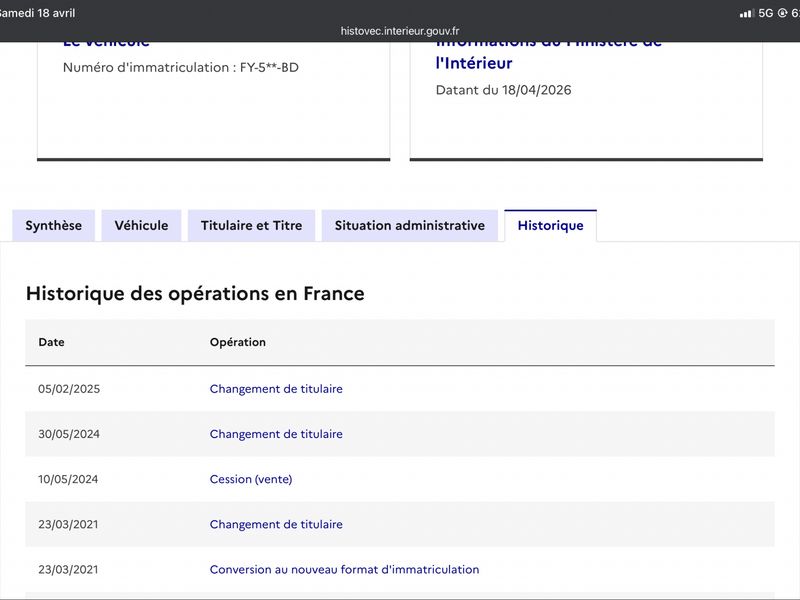The image size is (800, 600).
Task: Click the Historique des opérations en France heading
Action: (x=195, y=294)
